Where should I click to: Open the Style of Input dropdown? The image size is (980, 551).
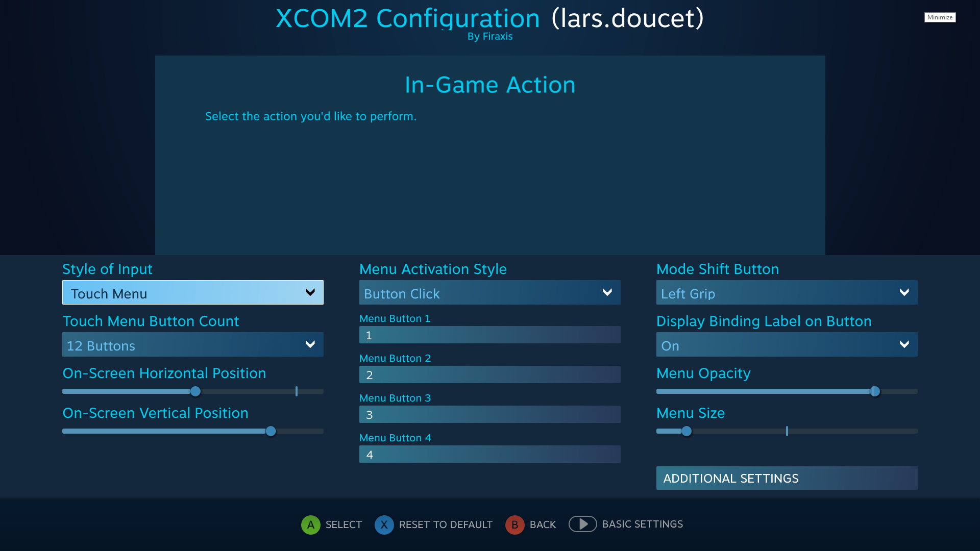(192, 293)
